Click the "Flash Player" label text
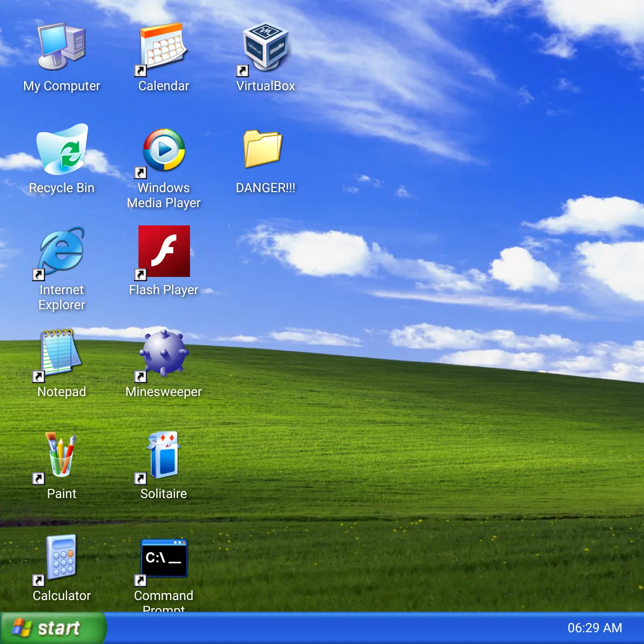 point(164,290)
